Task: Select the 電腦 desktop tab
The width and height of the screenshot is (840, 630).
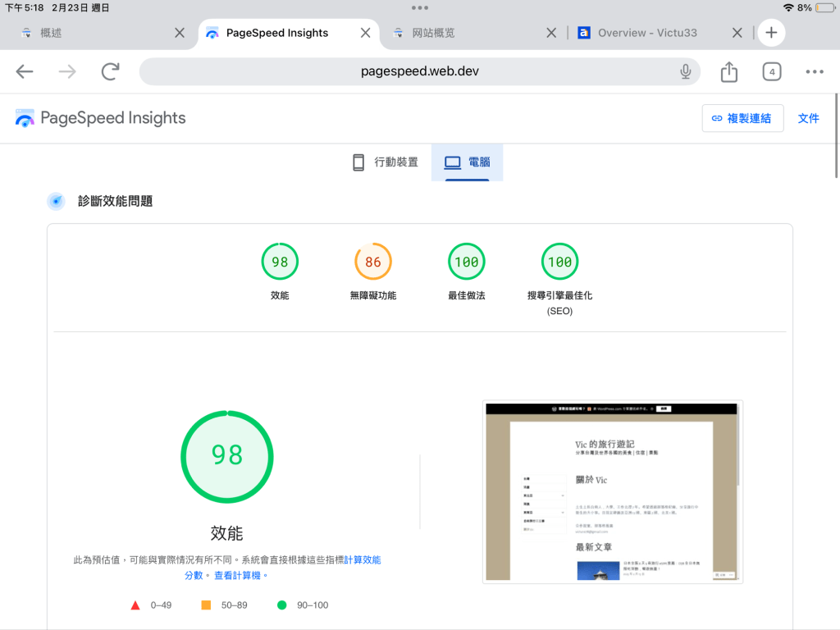Action: click(467, 162)
